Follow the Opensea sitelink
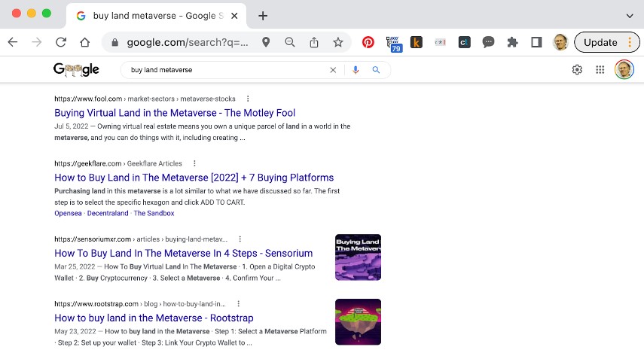Image resolution: width=644 pixels, height=359 pixels. 69,213
